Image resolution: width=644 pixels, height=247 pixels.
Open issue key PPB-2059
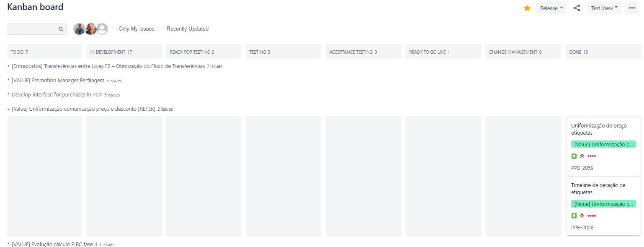coord(582,168)
